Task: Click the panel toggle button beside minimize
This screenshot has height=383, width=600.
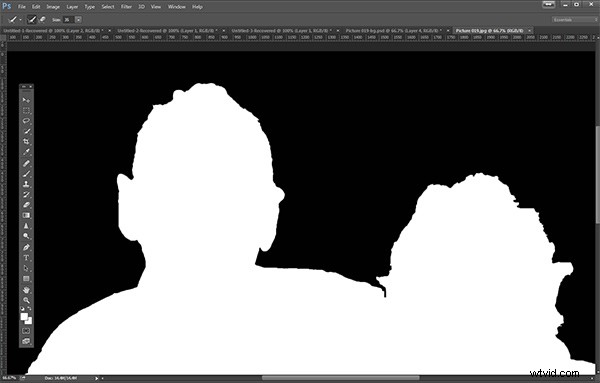Action: tap(549, 5)
